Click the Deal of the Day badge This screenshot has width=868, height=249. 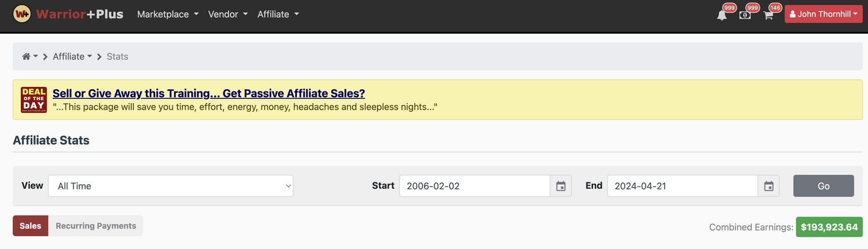click(34, 100)
